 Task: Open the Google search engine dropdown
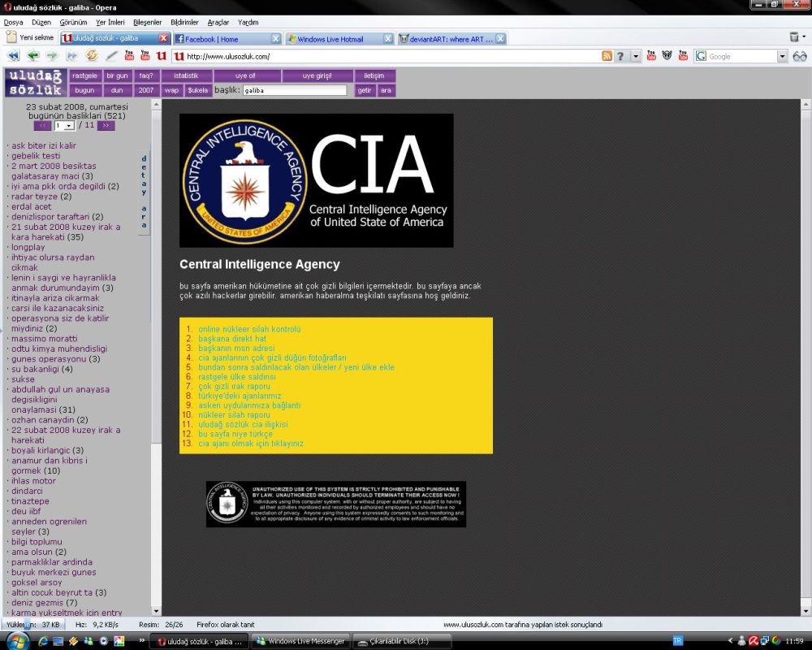[x=782, y=56]
